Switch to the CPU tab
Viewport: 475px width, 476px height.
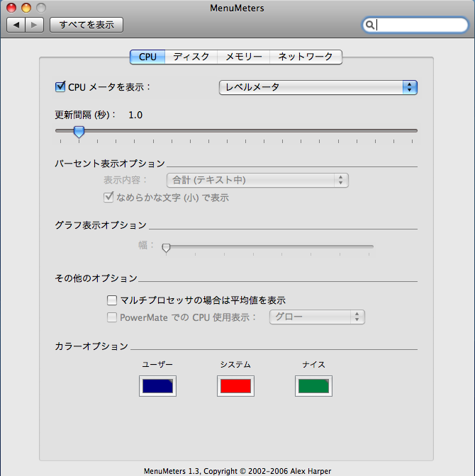point(147,57)
